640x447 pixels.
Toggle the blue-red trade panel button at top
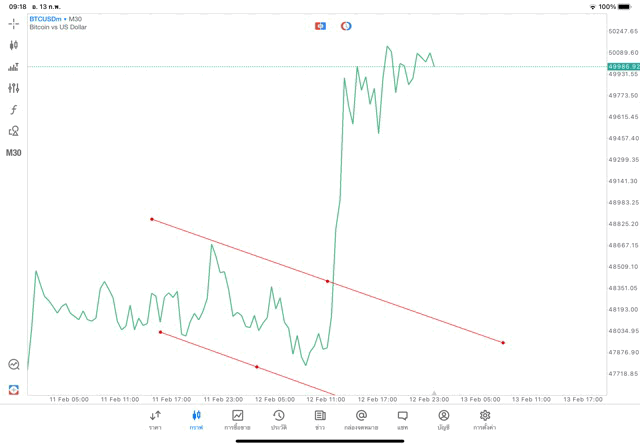pyautogui.click(x=320, y=25)
